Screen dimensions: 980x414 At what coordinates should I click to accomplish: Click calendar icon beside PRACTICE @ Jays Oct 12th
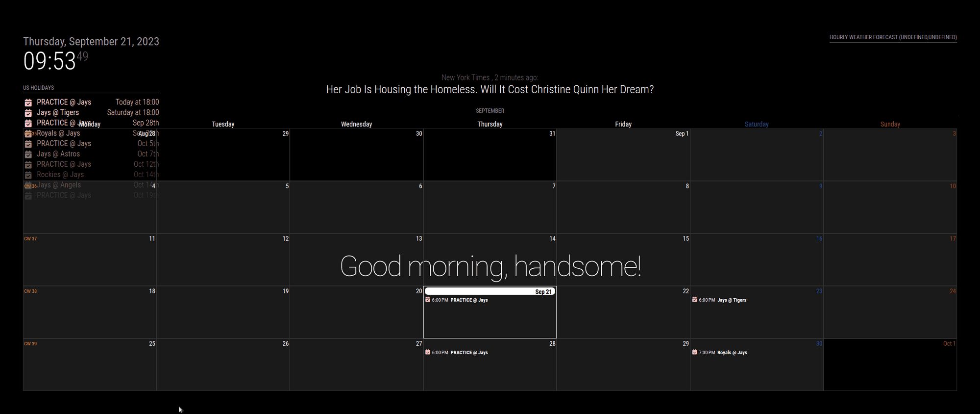[28, 164]
